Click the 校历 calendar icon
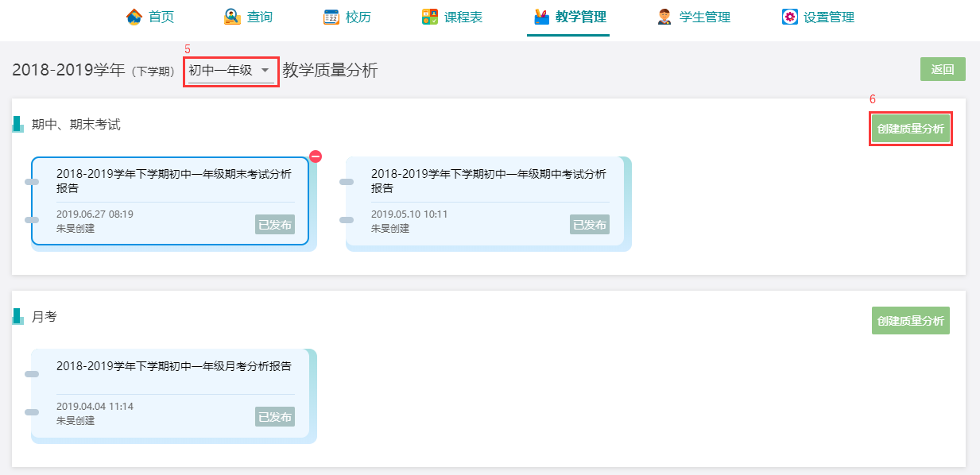The width and height of the screenshot is (980, 475). [331, 17]
